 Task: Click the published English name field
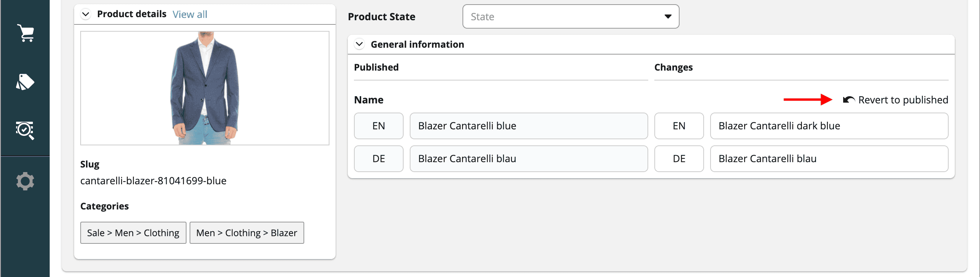click(x=529, y=126)
